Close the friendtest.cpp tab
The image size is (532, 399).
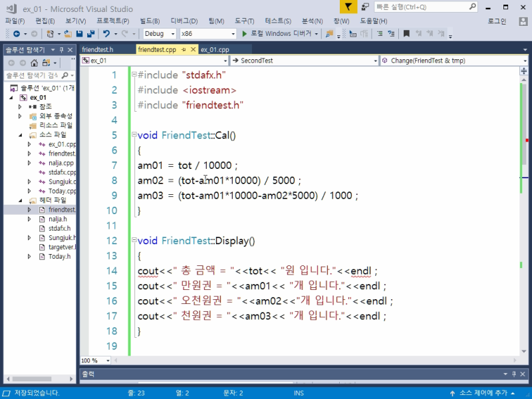point(193,49)
